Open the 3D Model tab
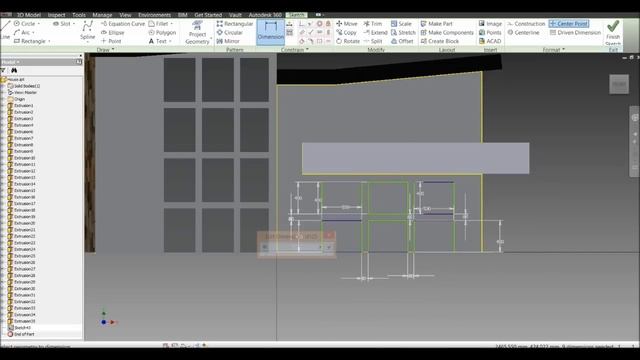Screen dimensions: 640x360 pos(29,15)
